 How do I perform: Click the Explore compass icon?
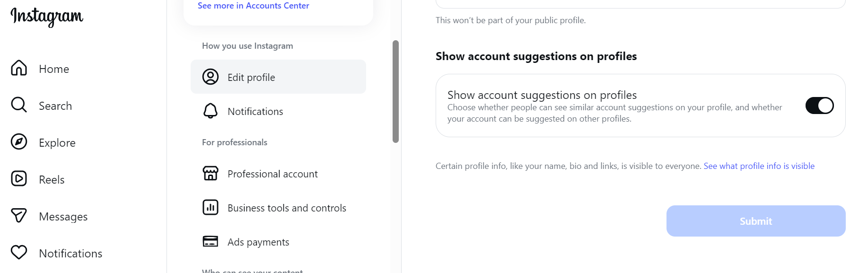point(19,142)
